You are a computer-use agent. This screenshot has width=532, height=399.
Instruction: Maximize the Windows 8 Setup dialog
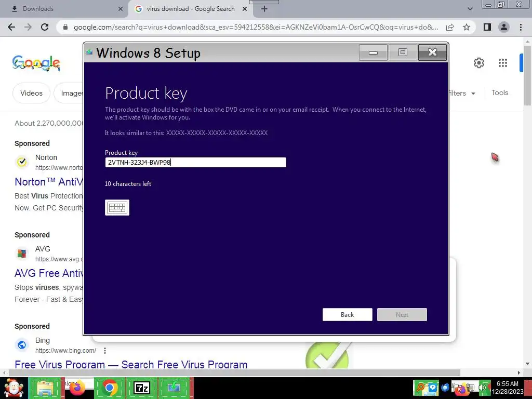point(403,52)
